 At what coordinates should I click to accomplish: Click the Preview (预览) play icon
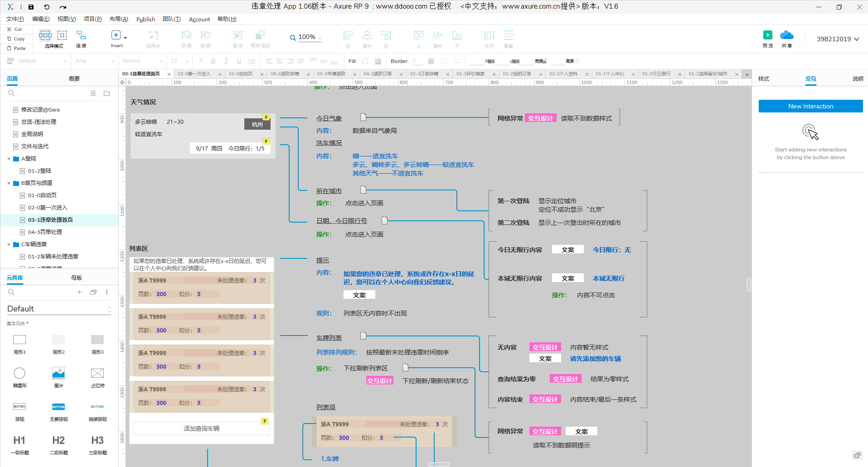767,35
